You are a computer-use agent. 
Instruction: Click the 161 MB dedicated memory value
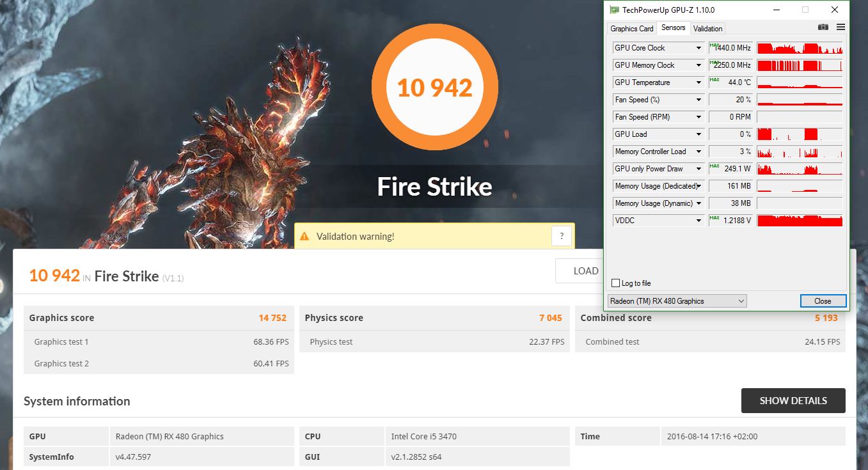731,186
